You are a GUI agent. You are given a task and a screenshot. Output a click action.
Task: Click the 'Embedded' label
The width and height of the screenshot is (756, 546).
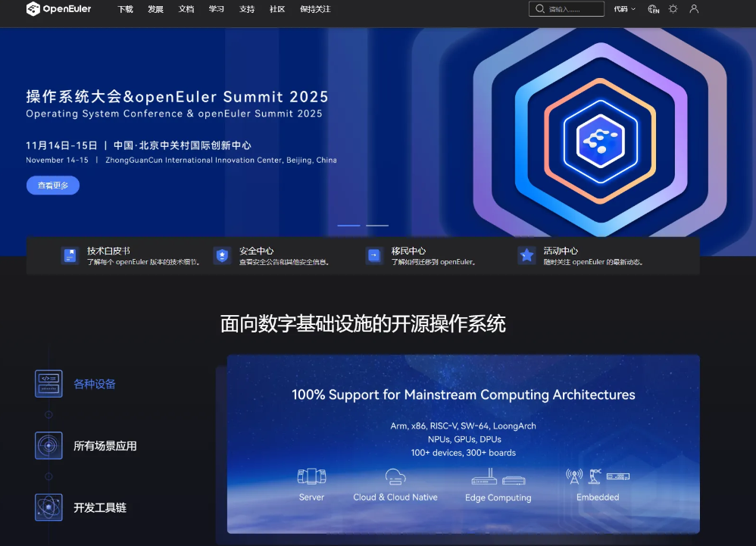point(598,497)
